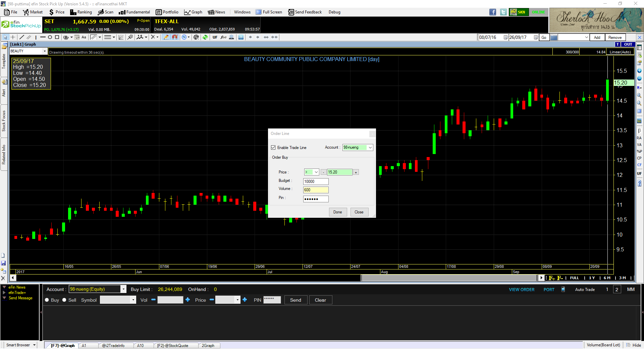The height and width of the screenshot is (349, 644).
Task: Select the arrow pointer tool in drawing toolbar
Action: point(5,37)
